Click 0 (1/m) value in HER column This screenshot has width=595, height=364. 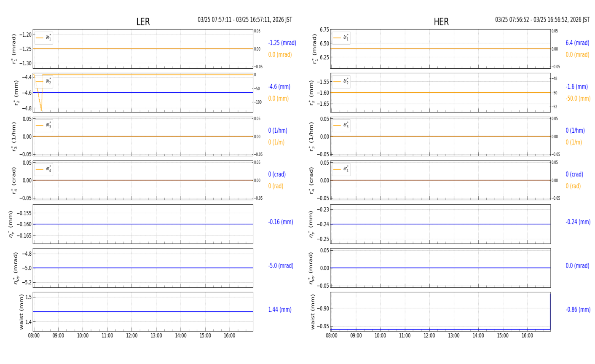(574, 142)
